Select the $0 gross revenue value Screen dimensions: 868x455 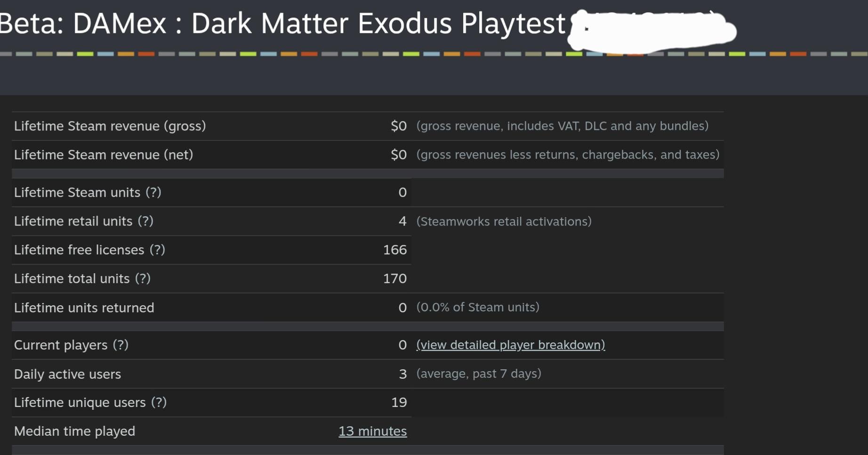coord(398,126)
